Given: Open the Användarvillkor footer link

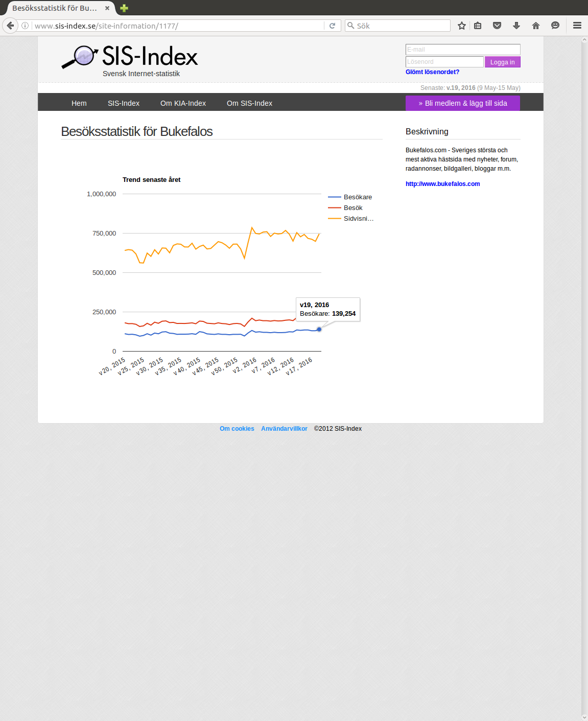Looking at the screenshot, I should pyautogui.click(x=284, y=429).
